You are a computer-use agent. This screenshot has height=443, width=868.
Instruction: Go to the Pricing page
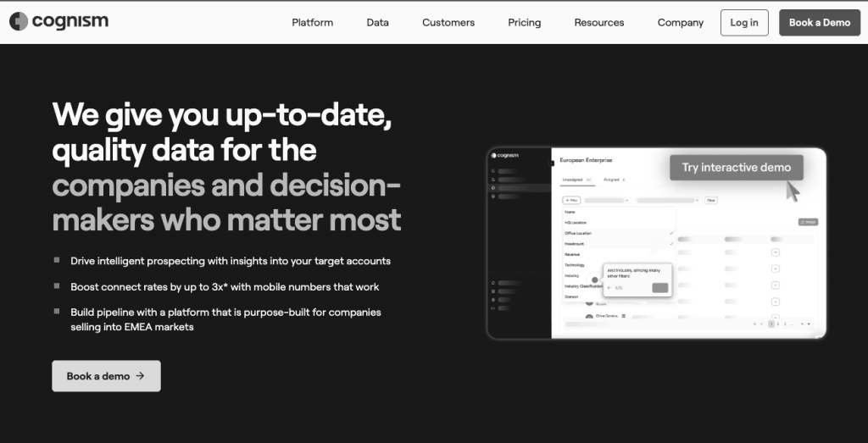coord(524,23)
